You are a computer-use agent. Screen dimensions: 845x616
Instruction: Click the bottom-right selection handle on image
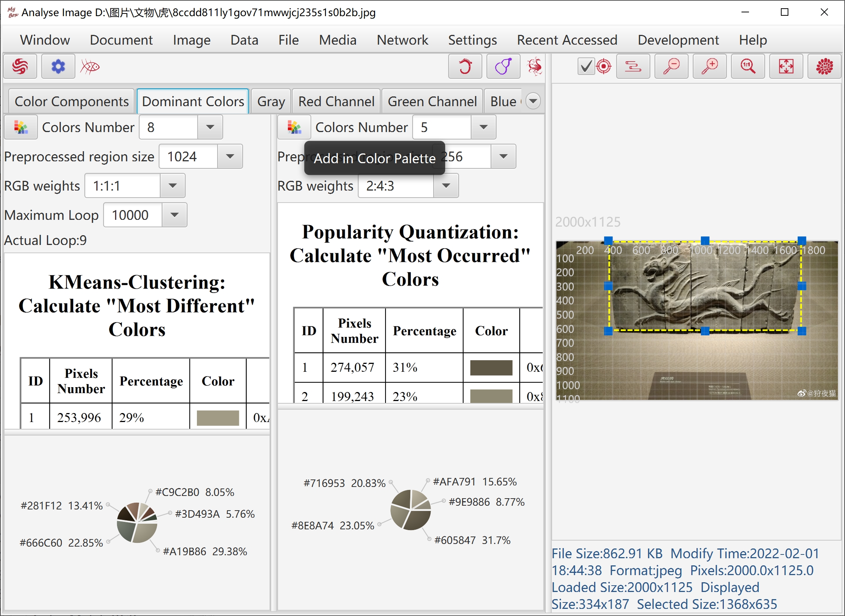click(x=802, y=331)
